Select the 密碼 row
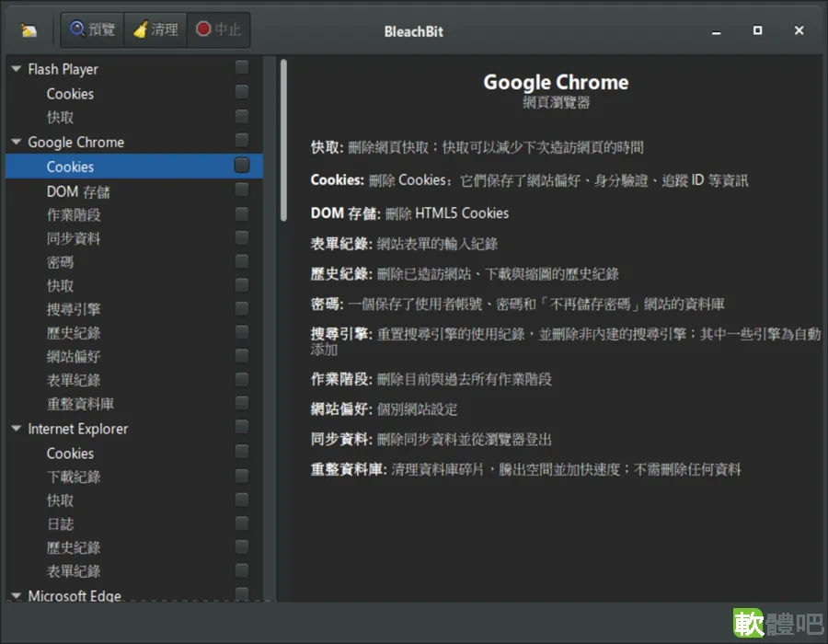 134,262
